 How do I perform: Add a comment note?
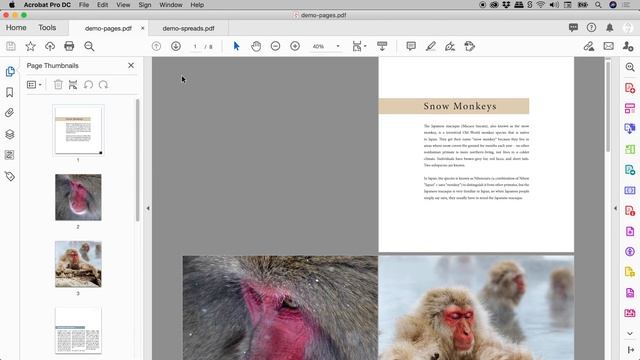pos(411,46)
